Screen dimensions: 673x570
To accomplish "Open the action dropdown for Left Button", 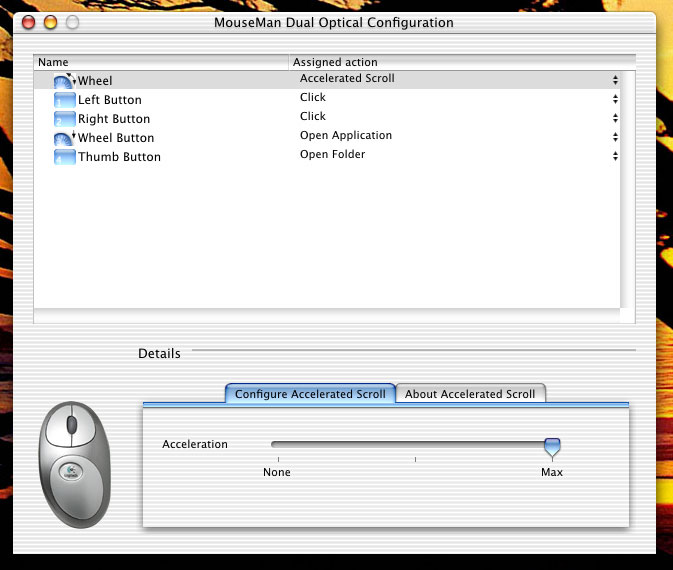I will point(615,99).
